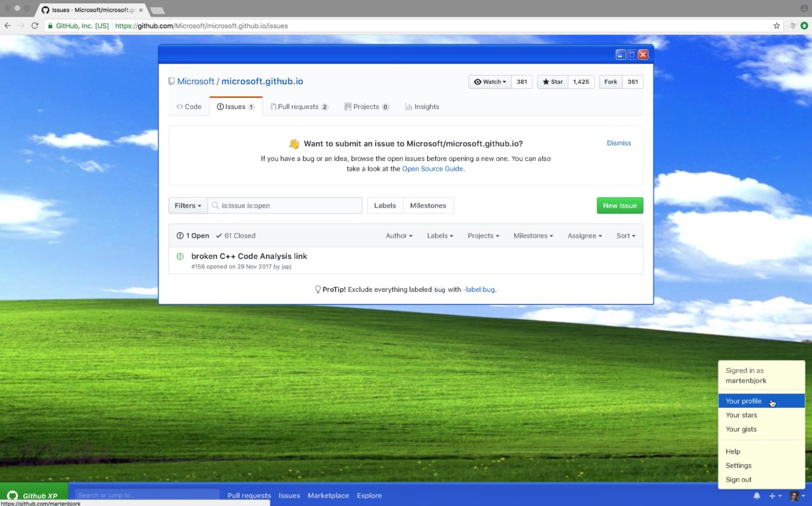Switch to the Pull requests tab
This screenshot has width=812, height=506.
click(x=299, y=106)
